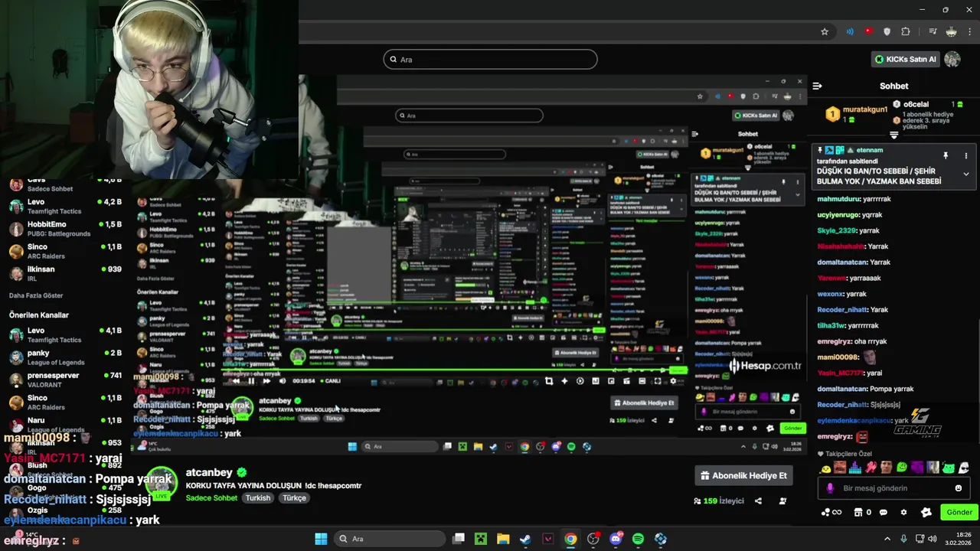Open volume control in system tray
This screenshot has height=551, width=980.
[933, 539]
